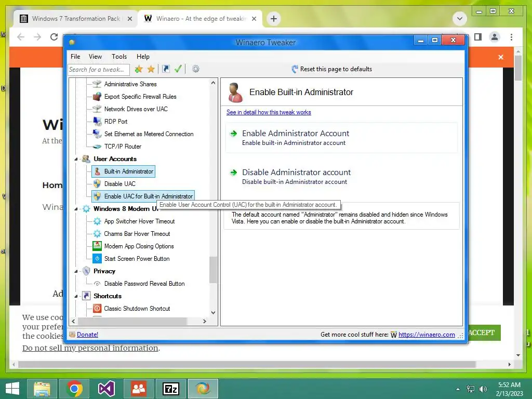Open the Tools menu

[119, 56]
